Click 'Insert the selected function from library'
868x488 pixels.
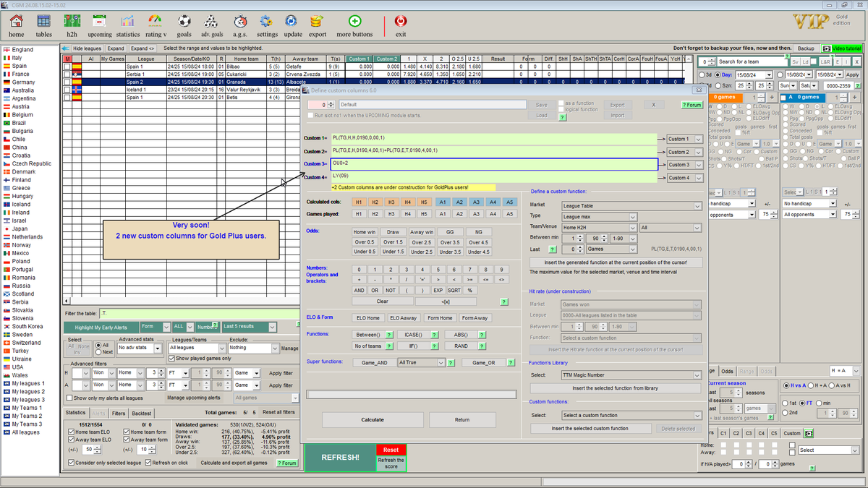[x=615, y=388]
